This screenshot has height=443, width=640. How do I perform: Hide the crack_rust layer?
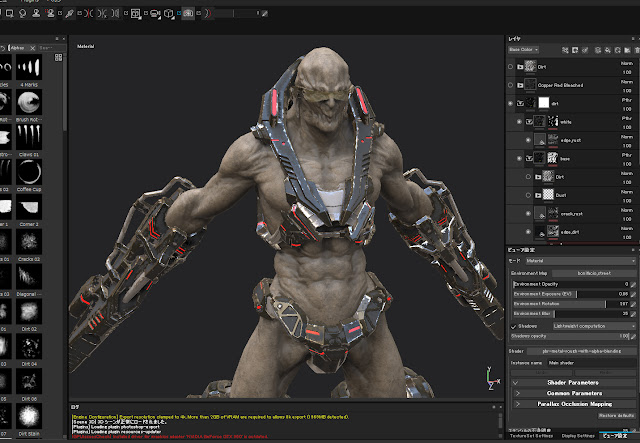point(528,214)
